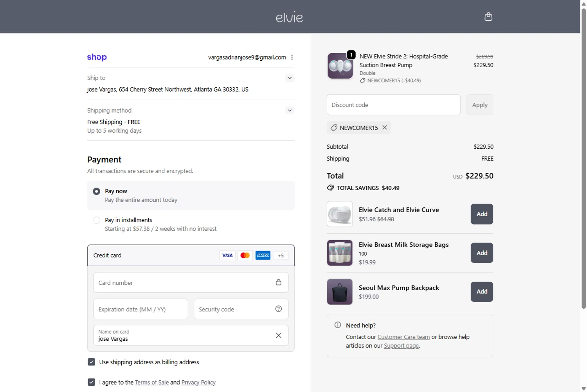Toggle Use shipping address as billing address
The image size is (587, 392).
[92, 362]
